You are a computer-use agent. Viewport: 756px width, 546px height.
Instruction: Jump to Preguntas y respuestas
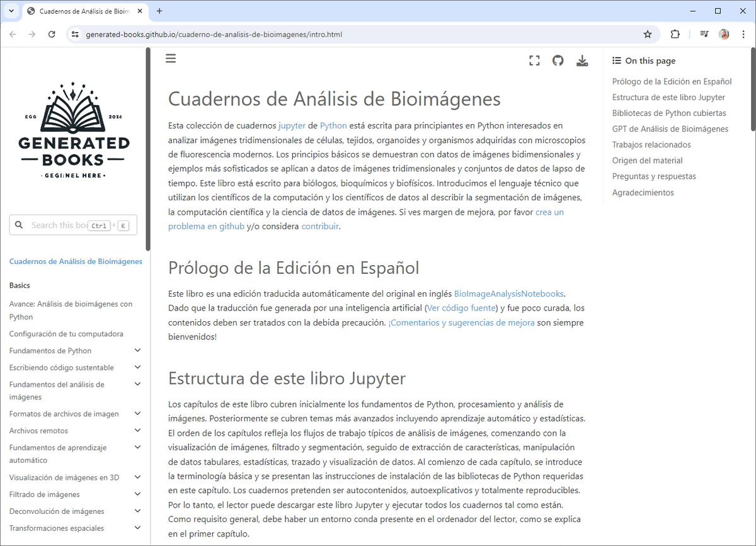pyautogui.click(x=654, y=176)
